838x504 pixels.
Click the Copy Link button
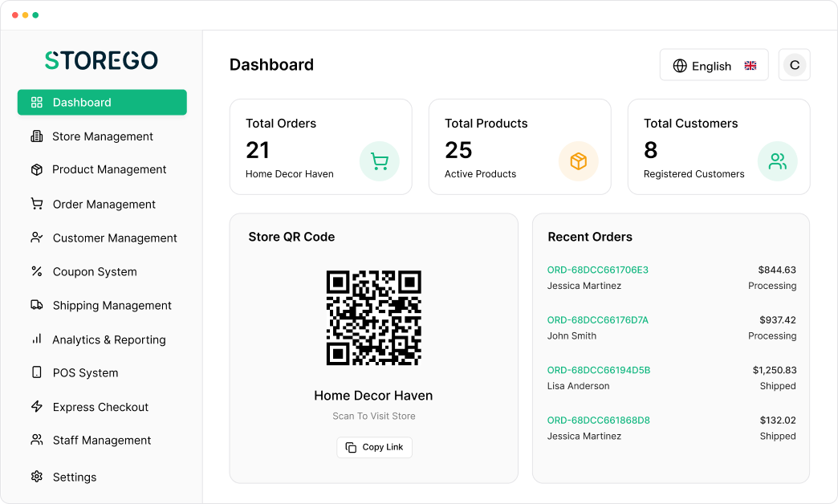click(x=374, y=447)
